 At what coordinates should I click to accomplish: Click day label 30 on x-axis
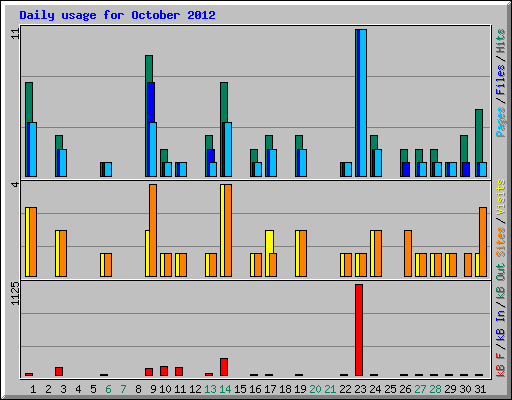(465, 389)
